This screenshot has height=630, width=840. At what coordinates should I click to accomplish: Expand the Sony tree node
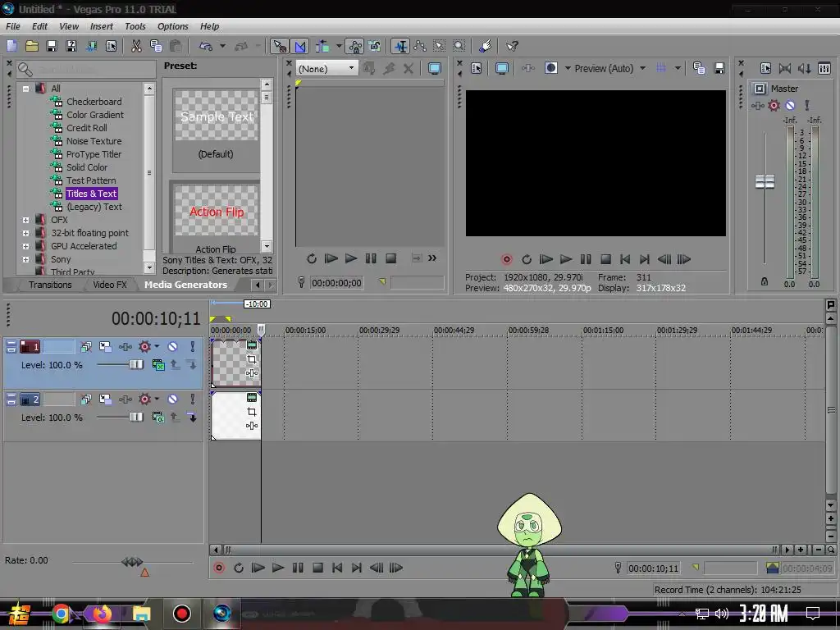(x=25, y=259)
